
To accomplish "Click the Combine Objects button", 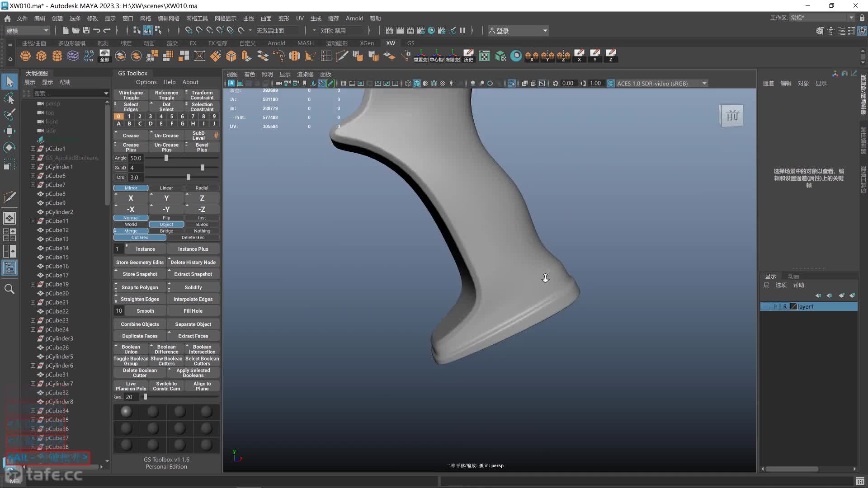I will pos(140,324).
